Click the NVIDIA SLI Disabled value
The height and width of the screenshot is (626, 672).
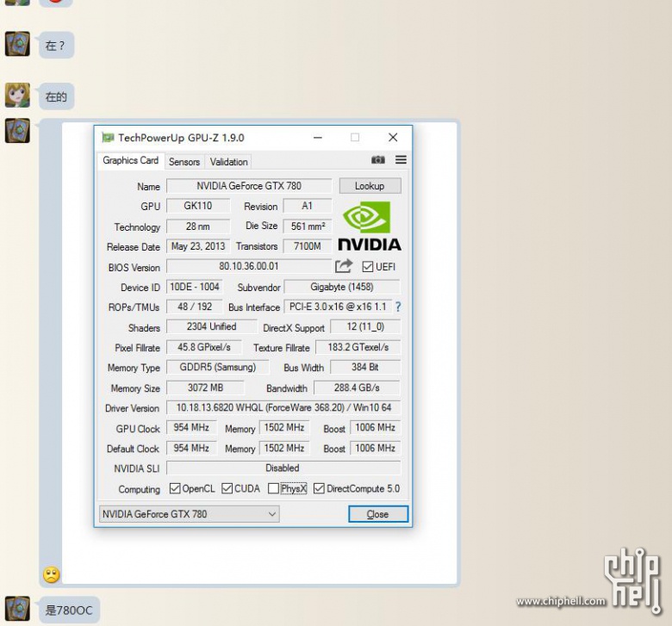click(x=283, y=468)
